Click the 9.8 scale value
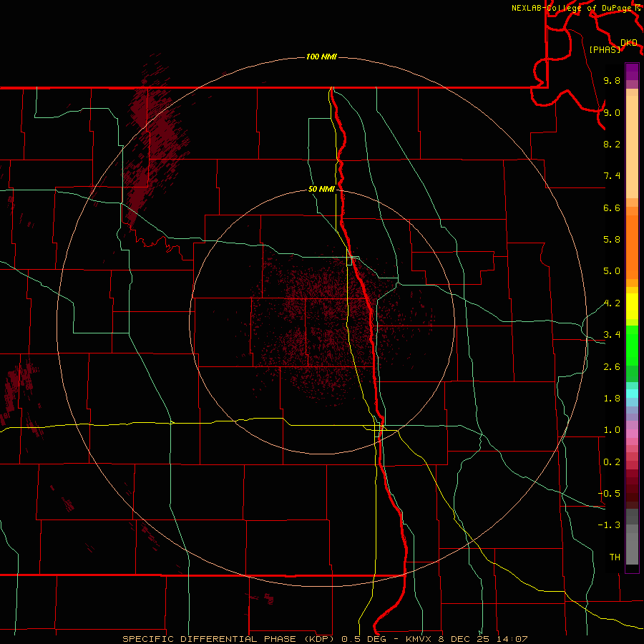Screen dimensions: 644x644 pos(612,80)
